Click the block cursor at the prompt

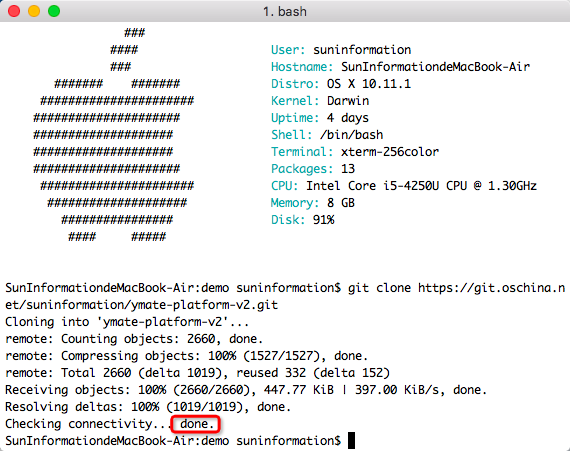click(x=351, y=440)
